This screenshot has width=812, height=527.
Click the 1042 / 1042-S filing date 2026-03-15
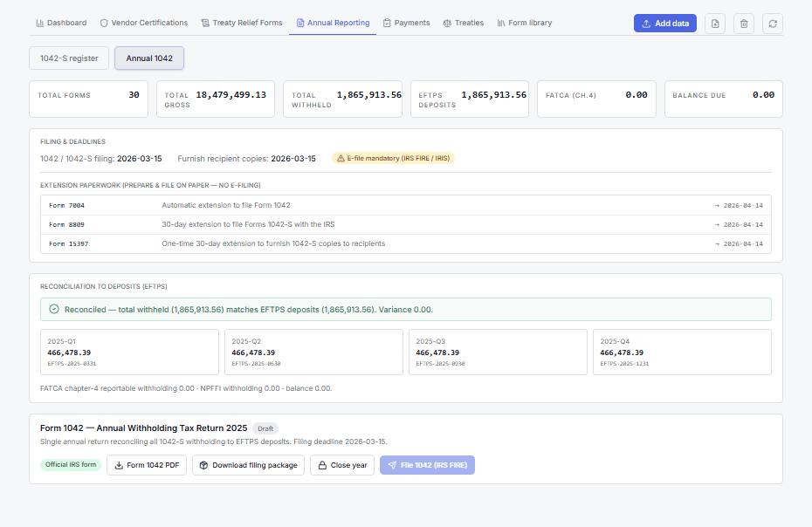(140, 159)
